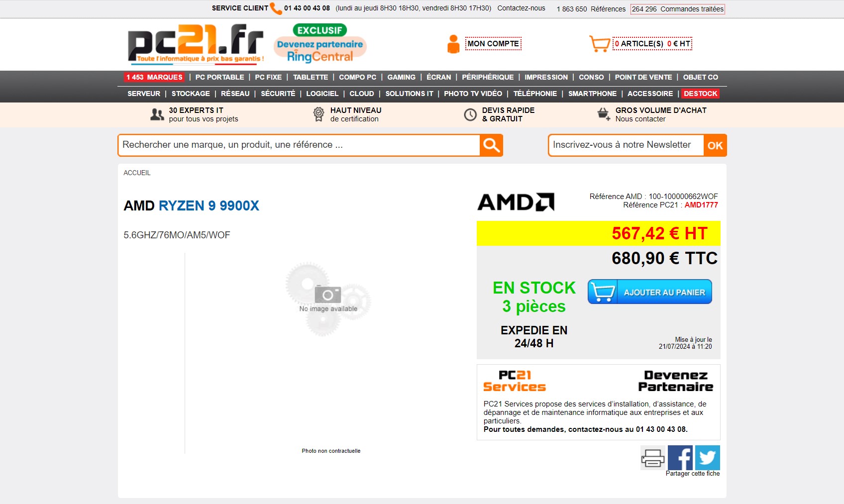The height and width of the screenshot is (504, 844).
Task: Open the Gaming menu
Action: [401, 77]
